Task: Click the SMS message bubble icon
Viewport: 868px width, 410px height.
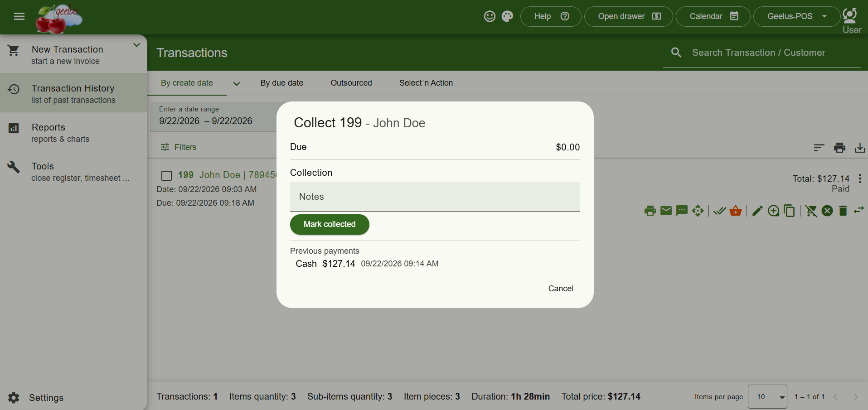Action: click(682, 211)
